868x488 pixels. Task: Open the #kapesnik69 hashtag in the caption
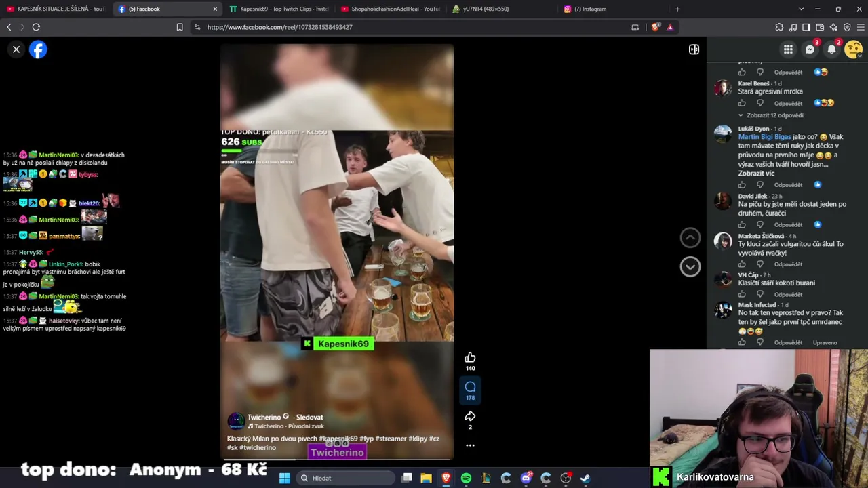tap(338, 439)
